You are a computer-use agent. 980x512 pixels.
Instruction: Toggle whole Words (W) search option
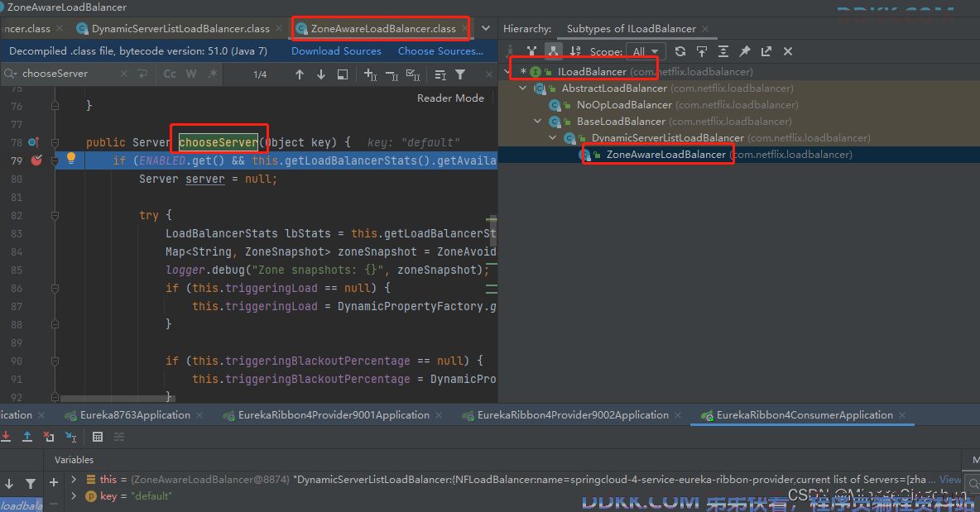191,74
